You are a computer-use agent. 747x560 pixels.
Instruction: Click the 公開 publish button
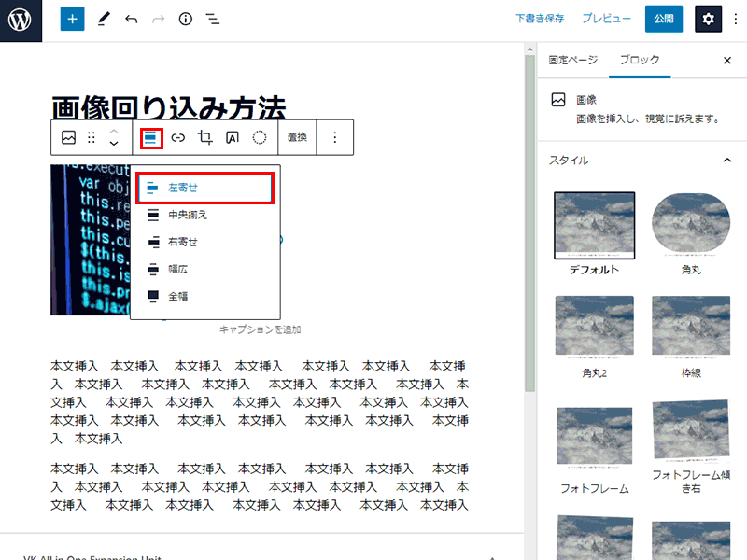tap(664, 20)
